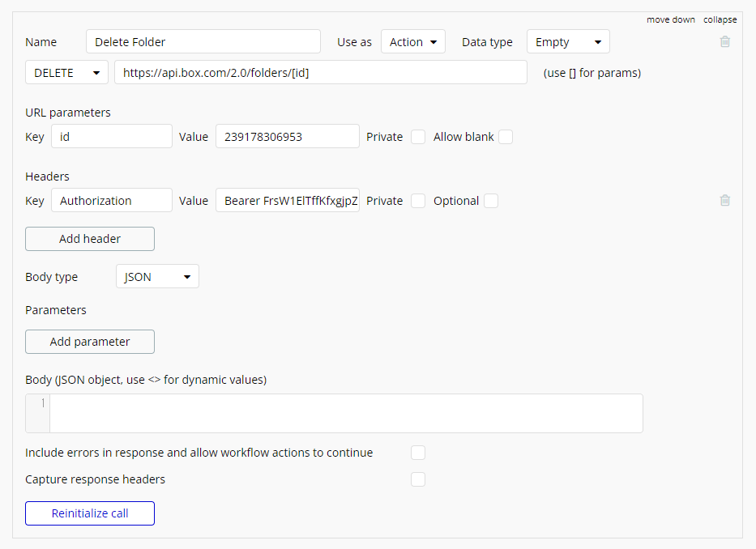Screen dimensions: 756x549
Task: Remove the Authorization header with trash icon
Action: 724,201
